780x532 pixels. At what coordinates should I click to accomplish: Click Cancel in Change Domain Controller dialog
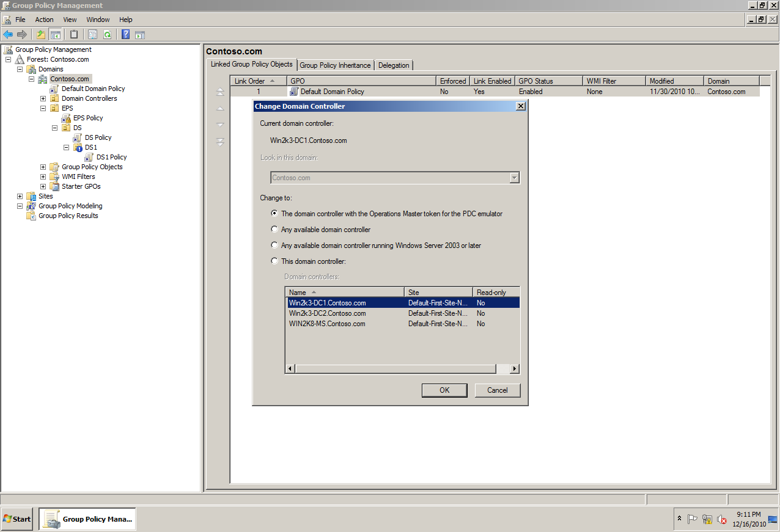[498, 390]
